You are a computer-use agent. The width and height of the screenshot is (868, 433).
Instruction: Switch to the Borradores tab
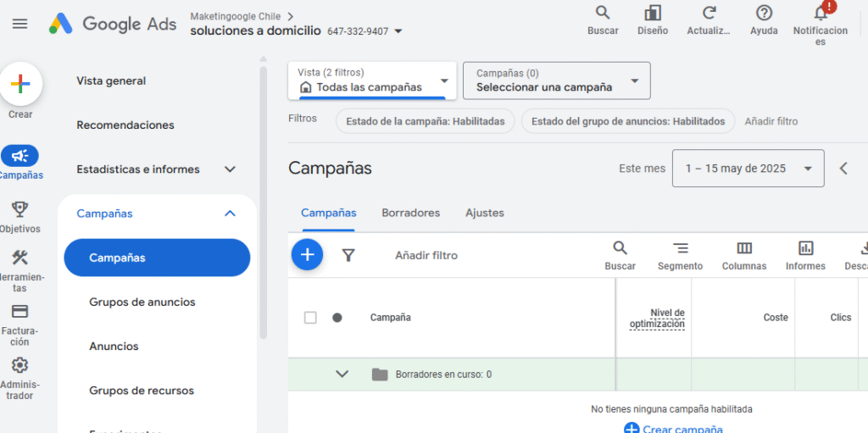pyautogui.click(x=411, y=214)
